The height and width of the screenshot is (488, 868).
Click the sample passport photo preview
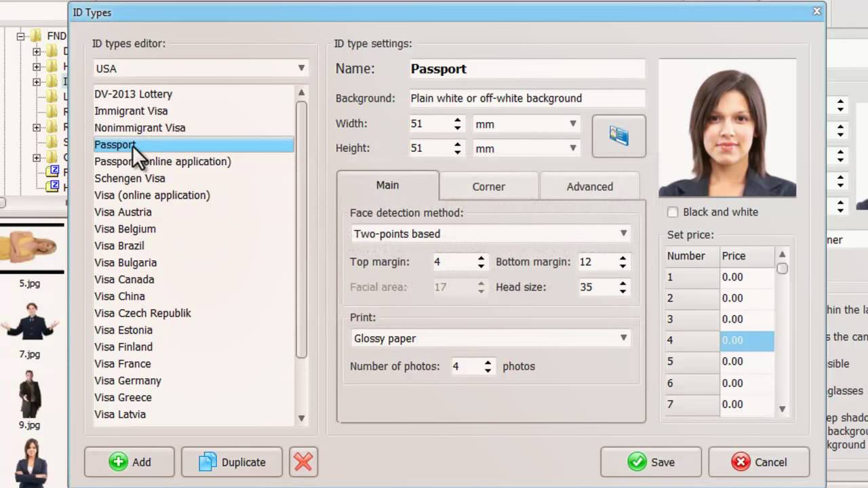tap(727, 128)
